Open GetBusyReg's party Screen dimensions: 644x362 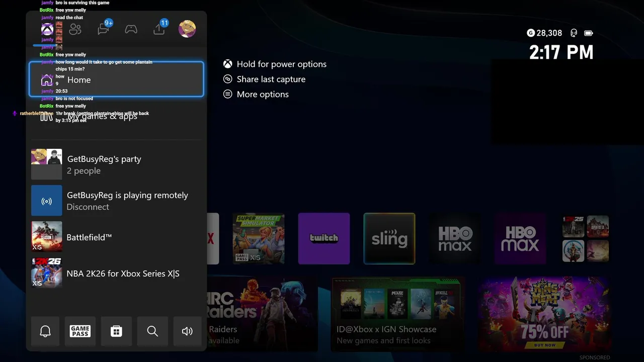coord(116,164)
